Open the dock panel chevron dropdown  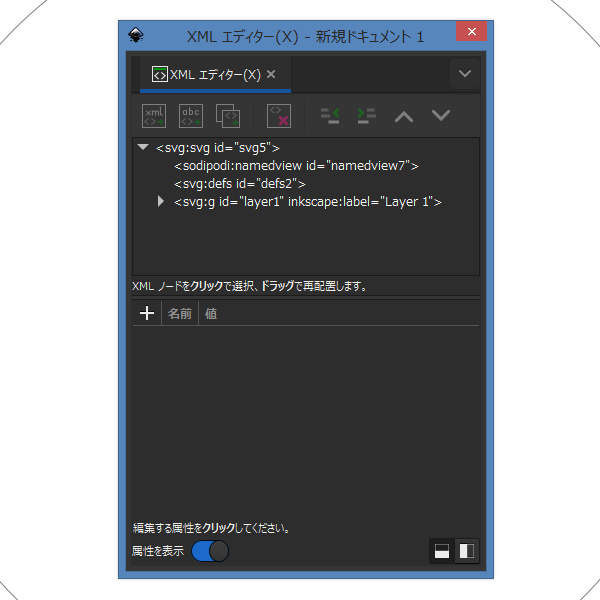click(x=465, y=73)
